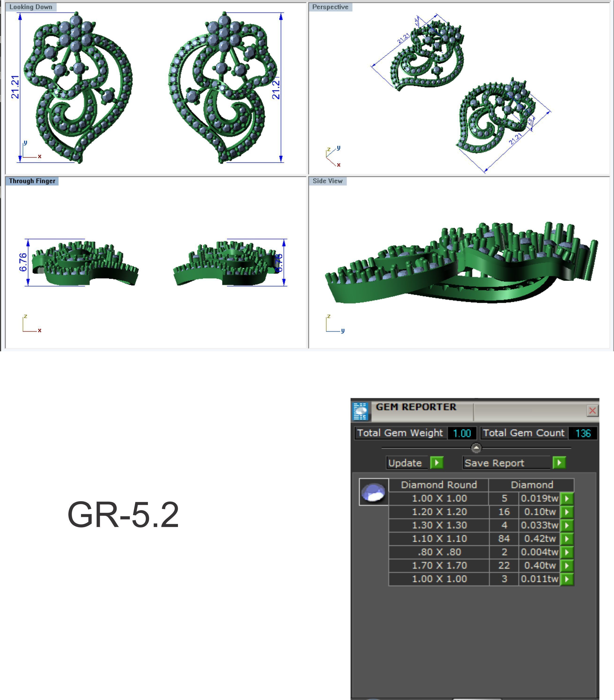Close the Gem Reporter panel
The image size is (614, 700).
[x=592, y=411]
